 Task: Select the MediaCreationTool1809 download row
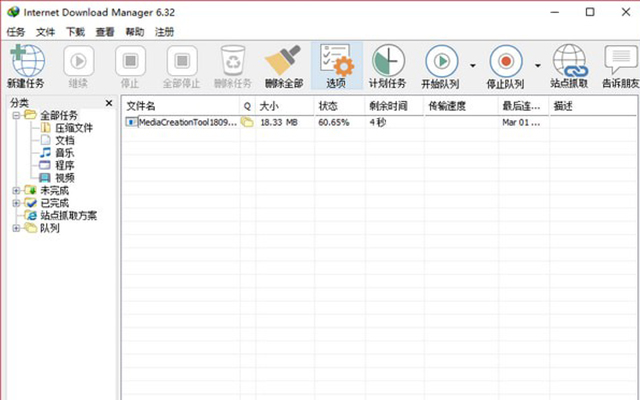click(x=380, y=122)
